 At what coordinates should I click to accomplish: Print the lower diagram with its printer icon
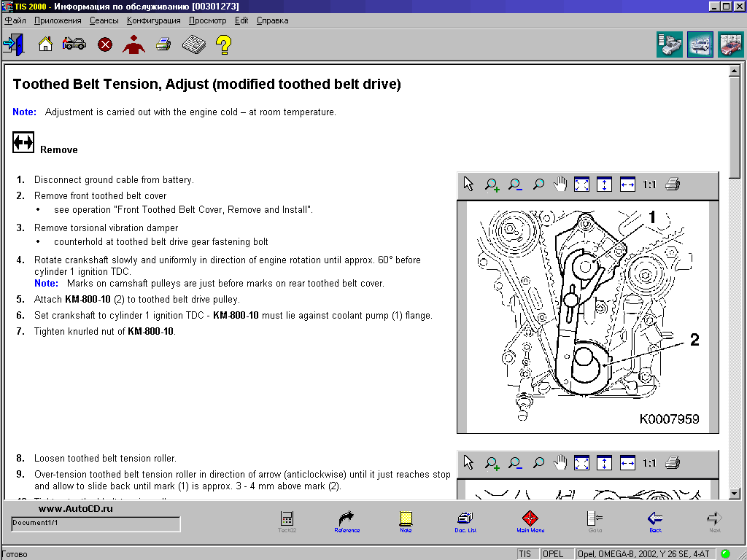tap(672, 463)
